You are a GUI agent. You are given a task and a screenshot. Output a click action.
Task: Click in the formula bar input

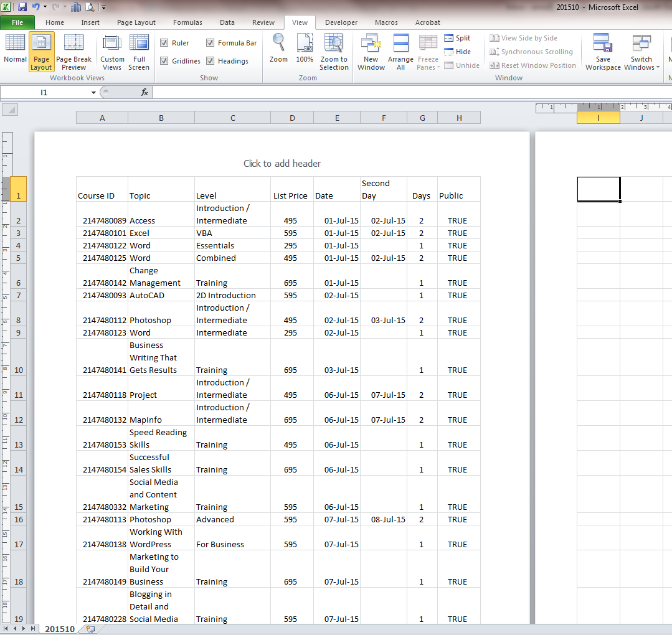[x=412, y=92]
